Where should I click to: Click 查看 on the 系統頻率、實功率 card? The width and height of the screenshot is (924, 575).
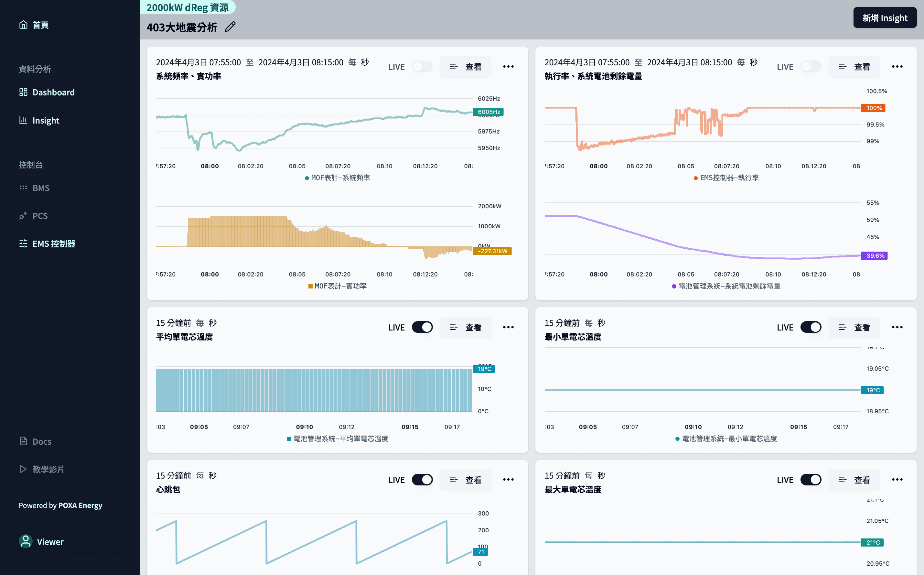click(x=465, y=67)
